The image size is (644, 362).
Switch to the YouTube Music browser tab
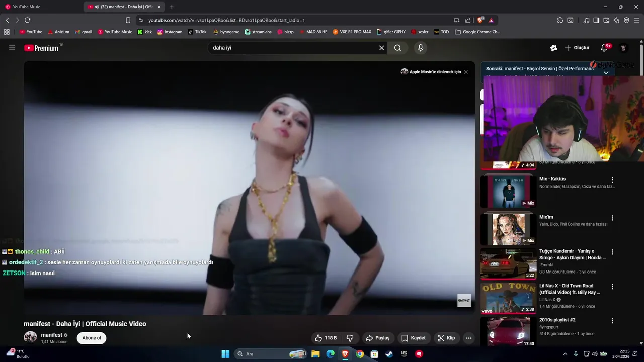41,7
